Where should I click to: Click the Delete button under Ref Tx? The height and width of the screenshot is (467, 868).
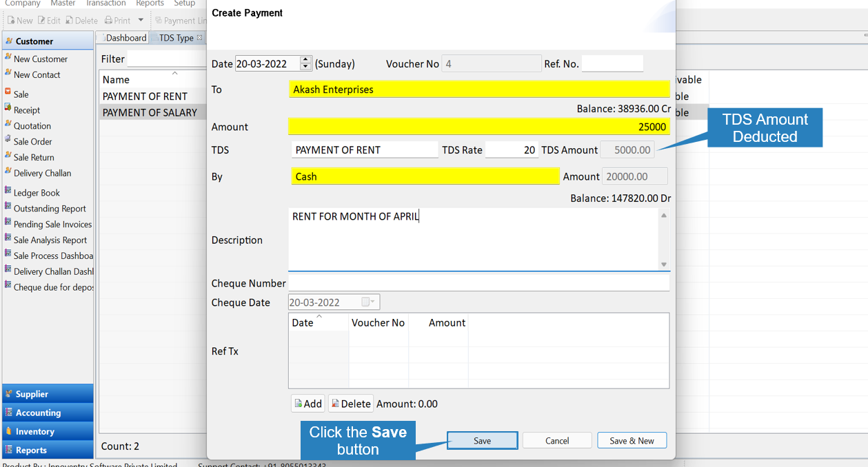click(x=350, y=404)
